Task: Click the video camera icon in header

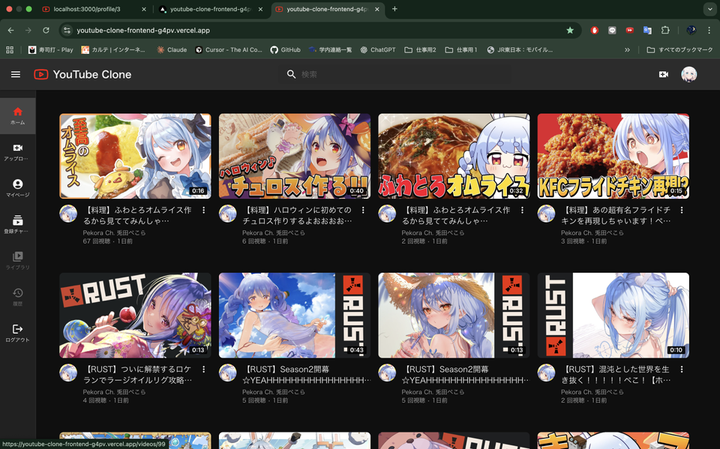Action: [x=663, y=74]
